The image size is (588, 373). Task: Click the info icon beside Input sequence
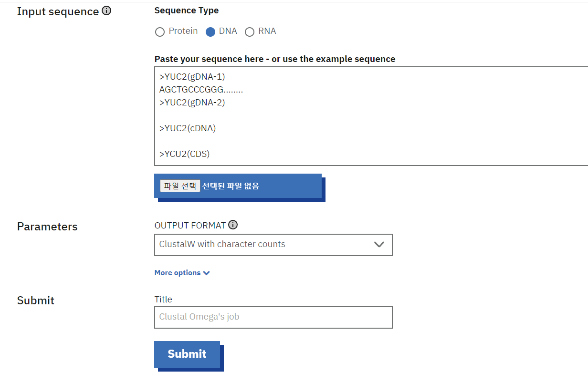(106, 11)
